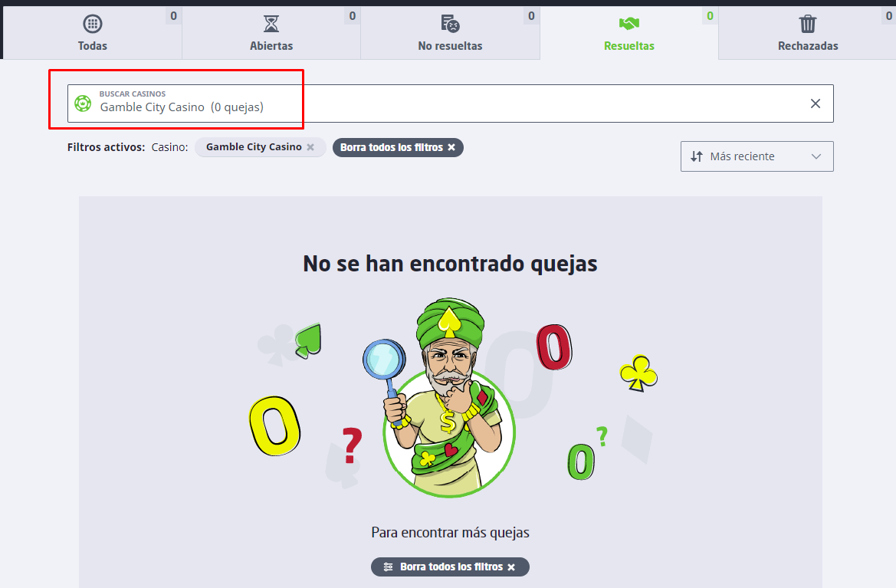This screenshot has height=588, width=896.
Task: Clear the casino search field with X
Action: pyautogui.click(x=816, y=103)
